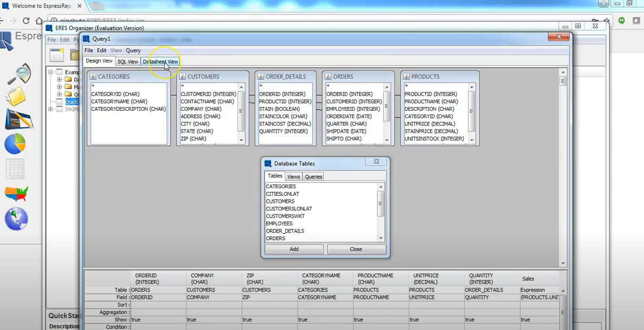Open the Query menu in Query1 window
This screenshot has width=644, height=330.
(133, 50)
